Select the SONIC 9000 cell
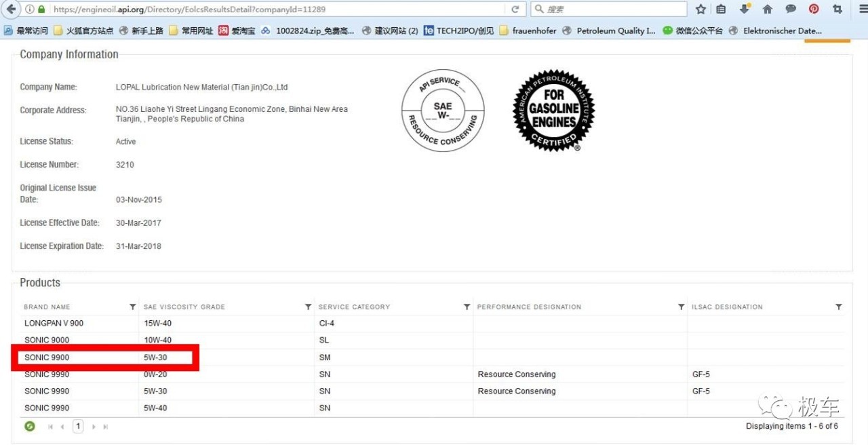This screenshot has height=445, width=868. pyautogui.click(x=47, y=341)
